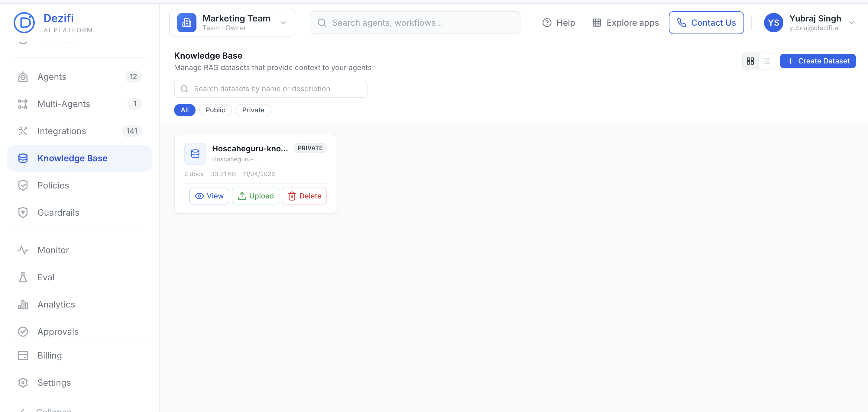The width and height of the screenshot is (868, 412).
Task: Filter datasets by Private
Action: pyautogui.click(x=253, y=110)
